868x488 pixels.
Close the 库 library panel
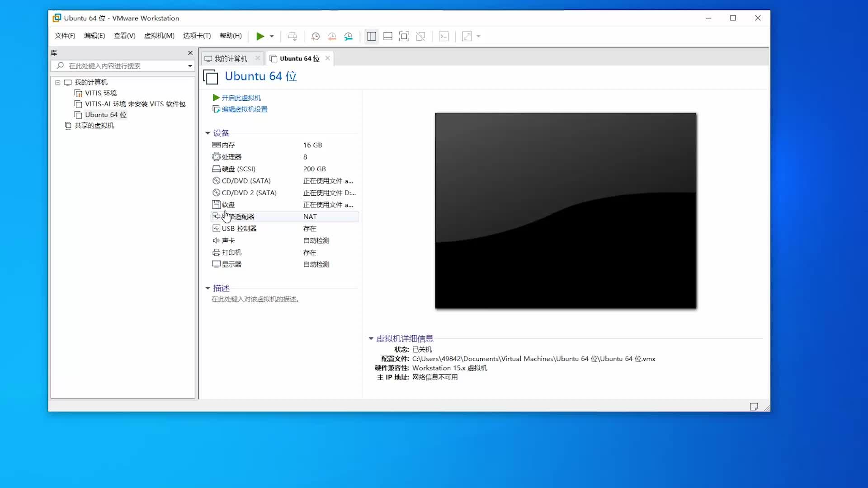coord(190,53)
